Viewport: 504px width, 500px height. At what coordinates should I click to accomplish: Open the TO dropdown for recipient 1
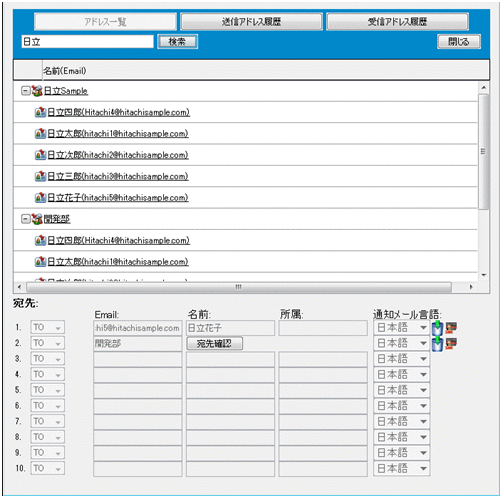(47, 328)
